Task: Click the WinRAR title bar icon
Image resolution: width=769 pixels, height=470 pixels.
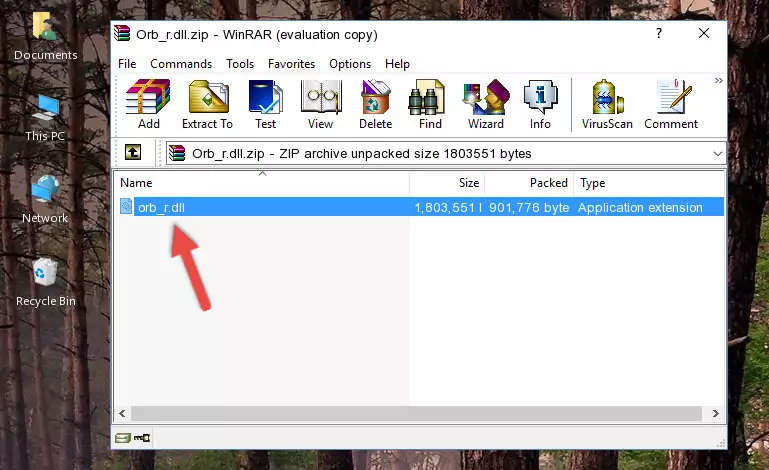Action: [x=122, y=33]
